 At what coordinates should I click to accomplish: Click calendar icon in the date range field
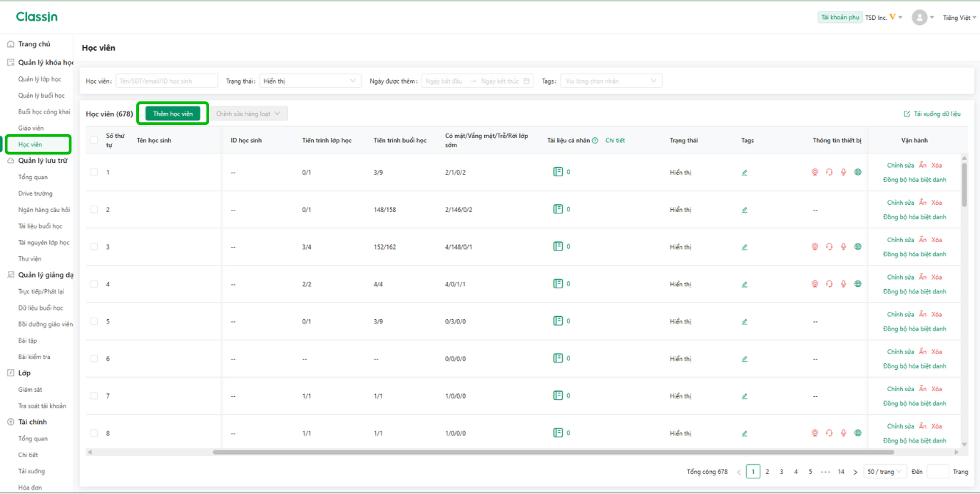(527, 81)
